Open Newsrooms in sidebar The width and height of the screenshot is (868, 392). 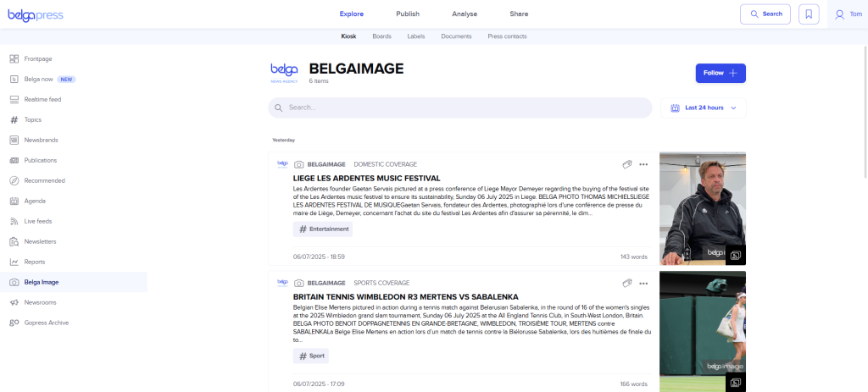[x=40, y=302]
